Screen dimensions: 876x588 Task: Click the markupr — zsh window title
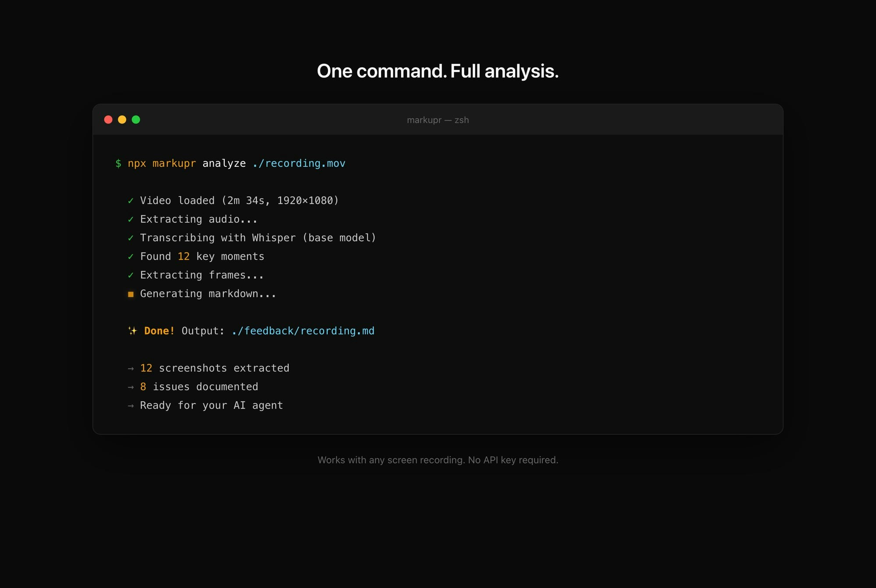[438, 120]
